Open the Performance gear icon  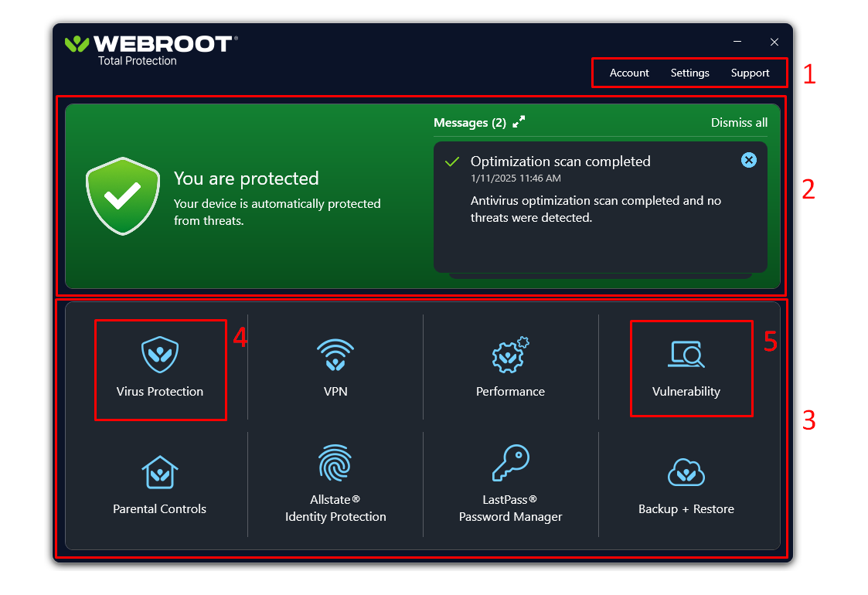point(510,354)
